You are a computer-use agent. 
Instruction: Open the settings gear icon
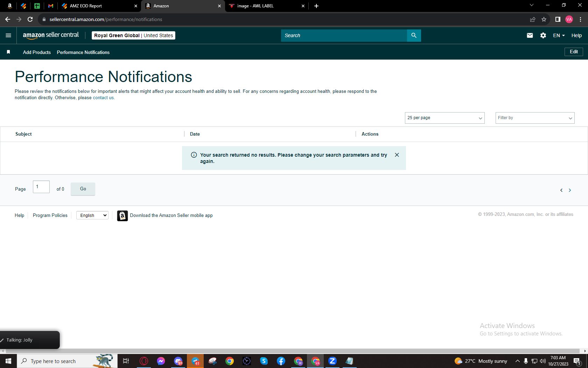pos(543,35)
